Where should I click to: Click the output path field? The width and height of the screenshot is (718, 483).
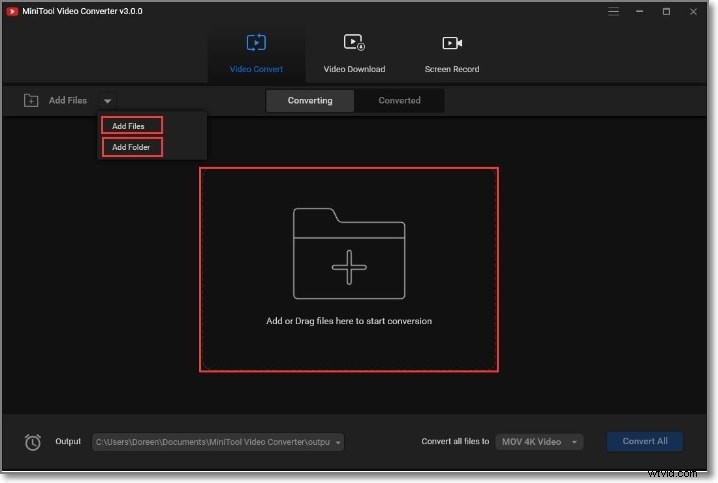click(x=218, y=442)
